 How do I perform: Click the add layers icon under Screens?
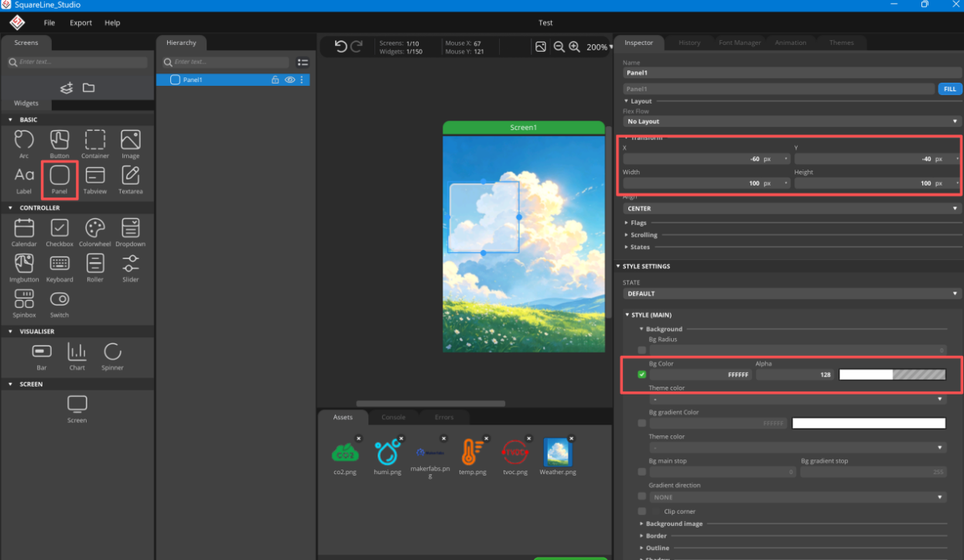(67, 87)
